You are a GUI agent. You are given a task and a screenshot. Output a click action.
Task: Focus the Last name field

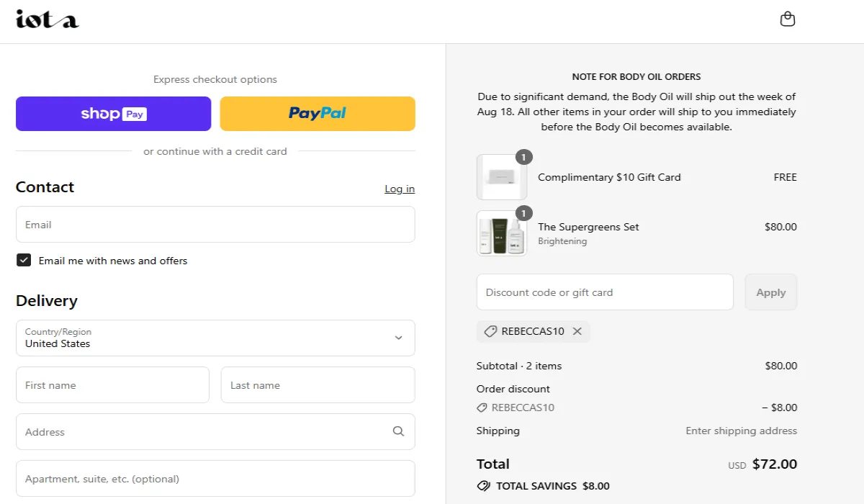(x=318, y=385)
